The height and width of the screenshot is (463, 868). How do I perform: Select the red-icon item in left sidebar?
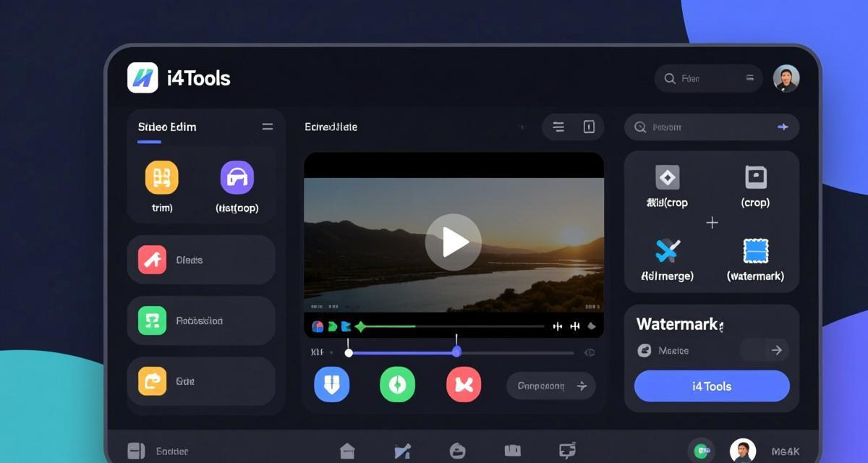click(153, 260)
